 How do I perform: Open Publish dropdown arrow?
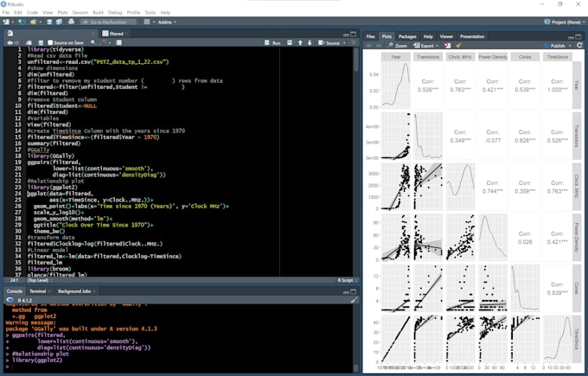tap(570, 46)
